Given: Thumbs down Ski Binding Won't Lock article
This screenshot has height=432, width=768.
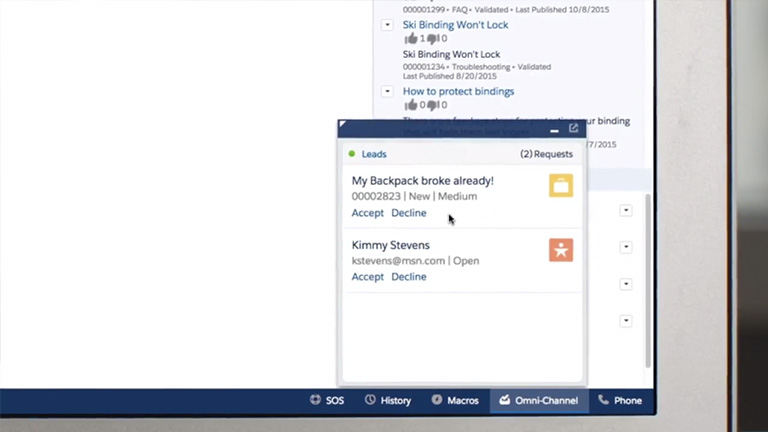Looking at the screenshot, I should [x=432, y=39].
